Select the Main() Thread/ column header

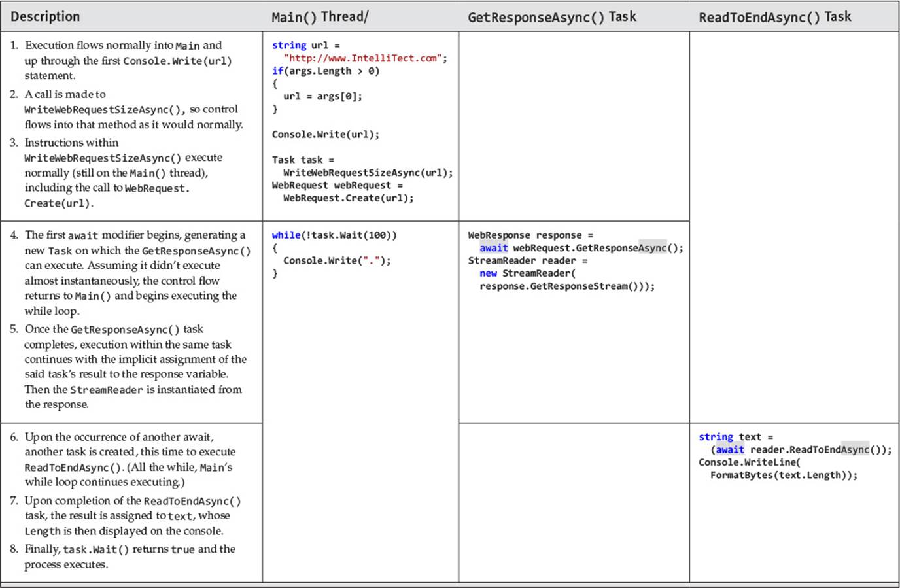click(320, 17)
